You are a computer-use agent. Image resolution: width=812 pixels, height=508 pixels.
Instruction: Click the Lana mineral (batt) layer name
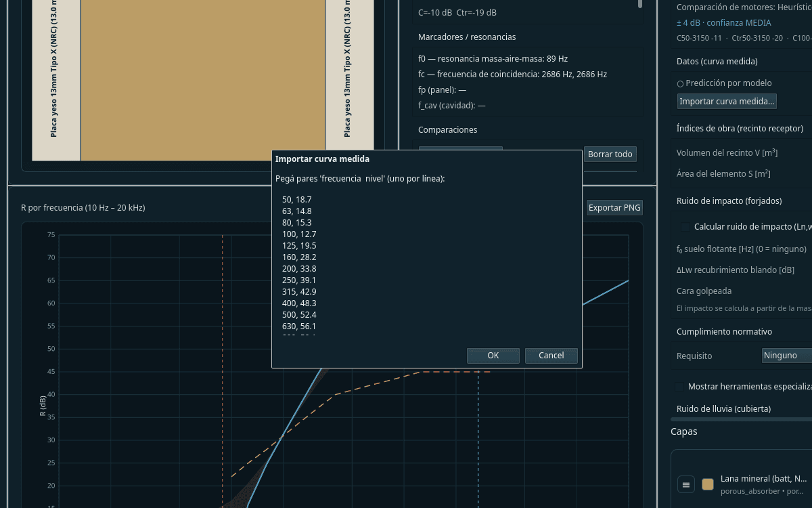(763, 478)
